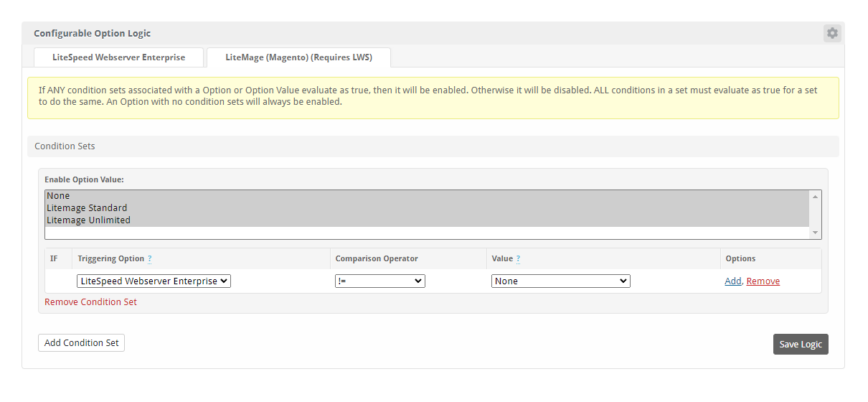Click the Triggering Option help question mark
The width and height of the screenshot is (868, 402).
tap(150, 259)
